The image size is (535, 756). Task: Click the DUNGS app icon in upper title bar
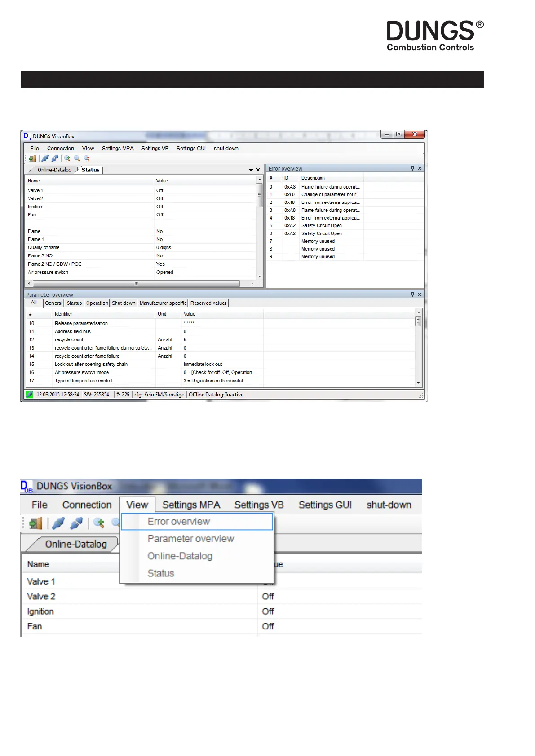[27, 136]
